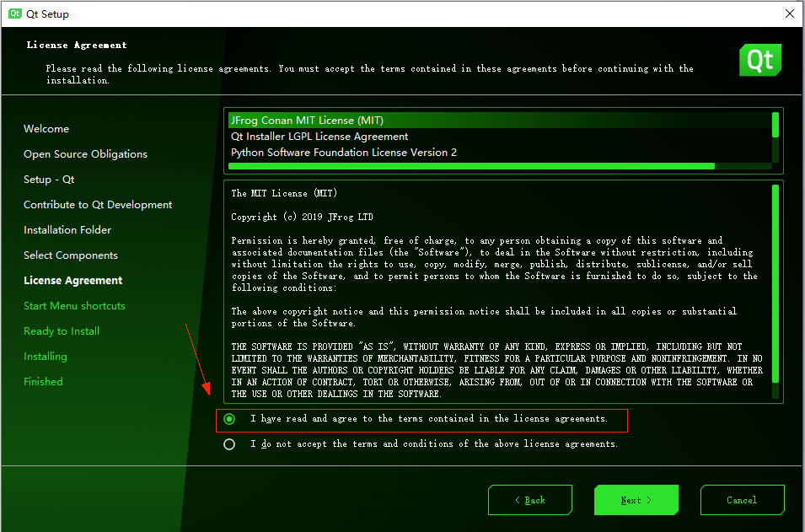
Task: Click the license text vertical scrollbar
Action: coord(775,283)
